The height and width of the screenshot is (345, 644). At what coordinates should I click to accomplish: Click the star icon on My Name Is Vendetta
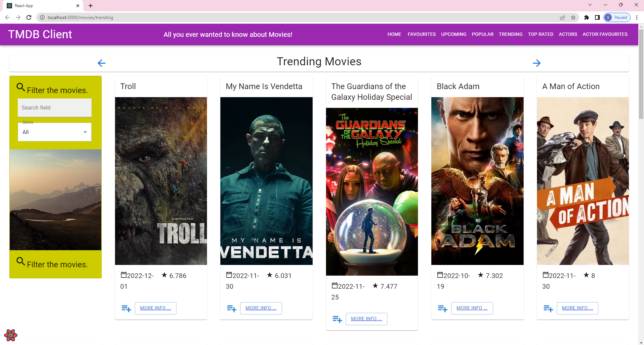click(270, 275)
